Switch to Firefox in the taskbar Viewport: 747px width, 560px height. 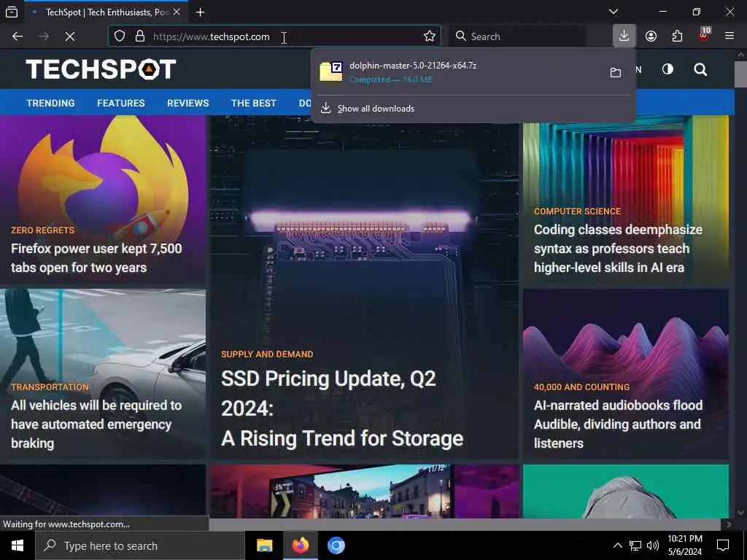tap(300, 545)
